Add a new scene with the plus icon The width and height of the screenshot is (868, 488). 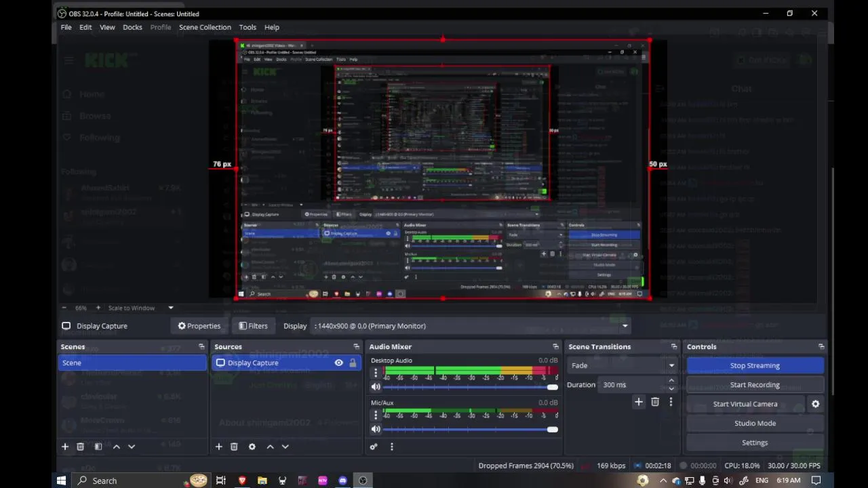pos(65,447)
